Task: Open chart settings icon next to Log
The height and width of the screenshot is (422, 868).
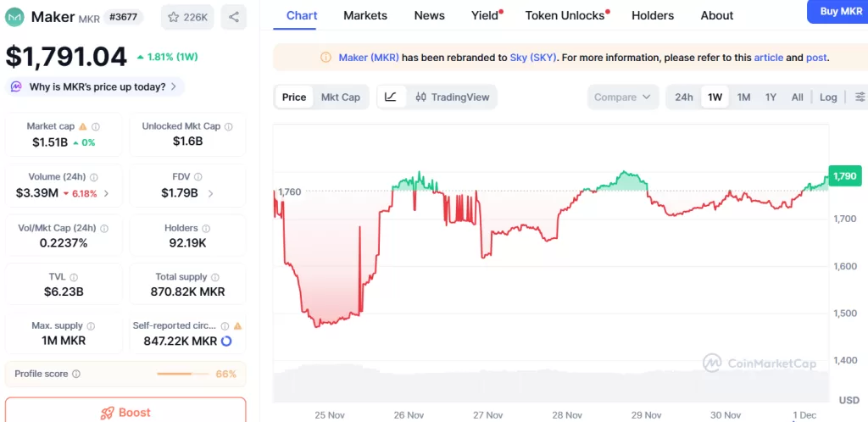Action: coord(860,97)
